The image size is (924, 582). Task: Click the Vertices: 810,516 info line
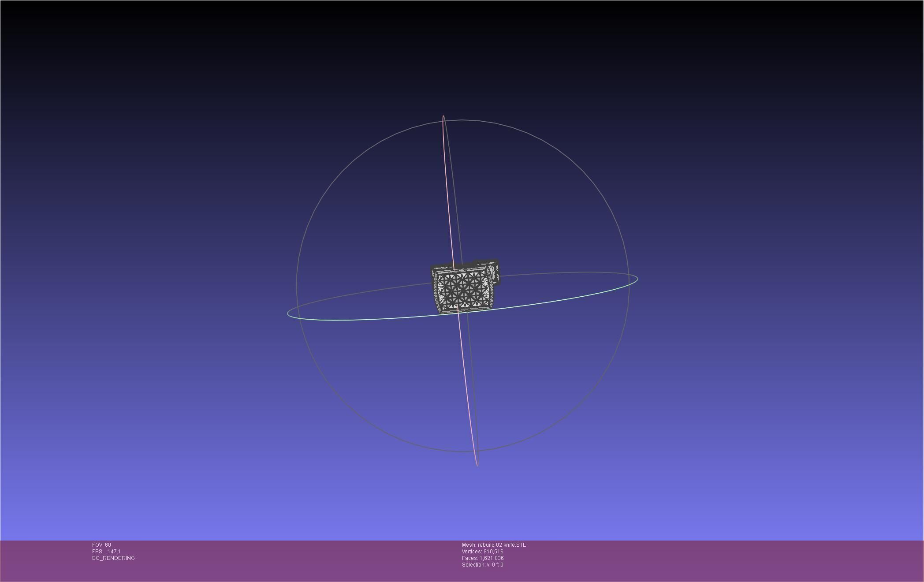point(482,552)
